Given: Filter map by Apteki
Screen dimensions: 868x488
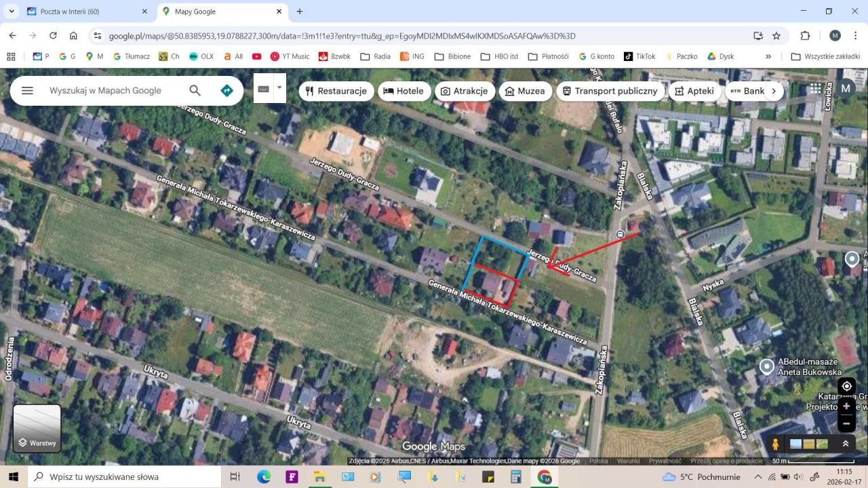Looking at the screenshot, I should 694,91.
